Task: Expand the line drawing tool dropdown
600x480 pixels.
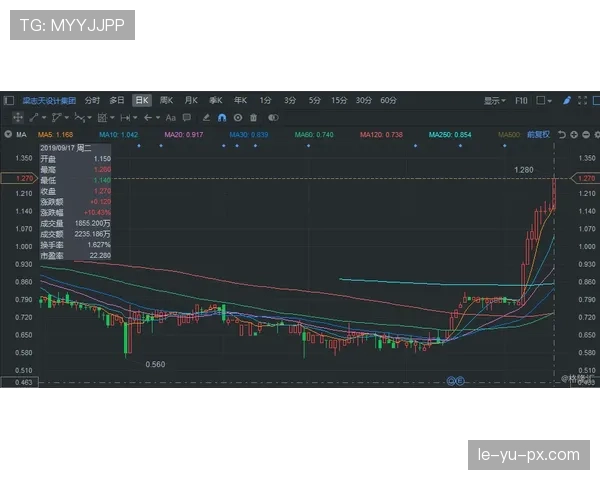Action: pos(43,117)
